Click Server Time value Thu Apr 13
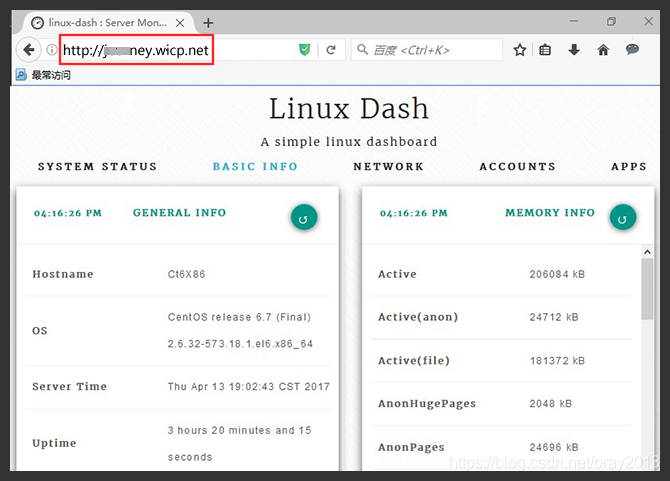This screenshot has height=481, width=670. click(x=249, y=387)
